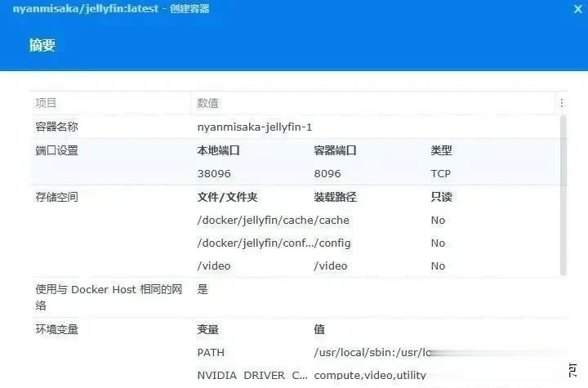Viewport: 588px width, 388px height.
Task: Click the 文件/文件夹 sub-header
Action: pos(227,197)
